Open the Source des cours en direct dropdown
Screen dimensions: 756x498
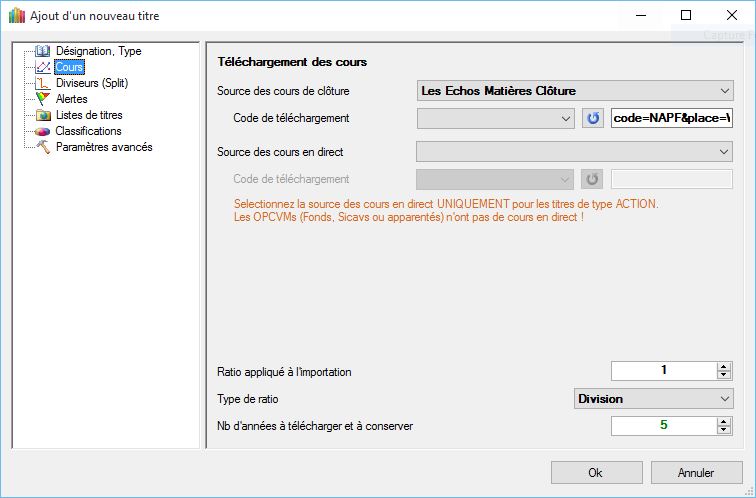click(x=574, y=152)
